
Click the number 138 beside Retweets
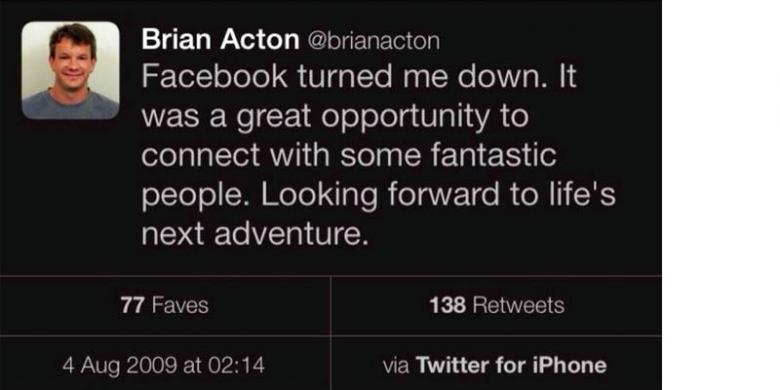pos(448,305)
